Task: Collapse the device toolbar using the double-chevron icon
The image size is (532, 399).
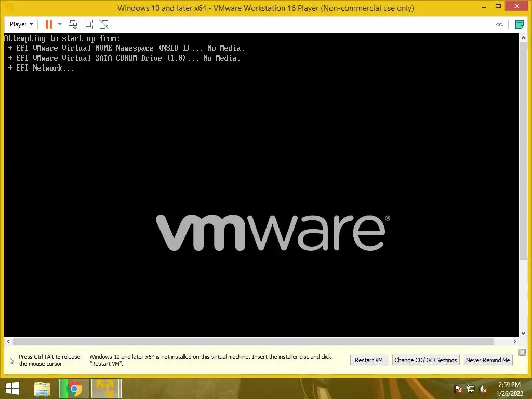Action: [x=499, y=24]
